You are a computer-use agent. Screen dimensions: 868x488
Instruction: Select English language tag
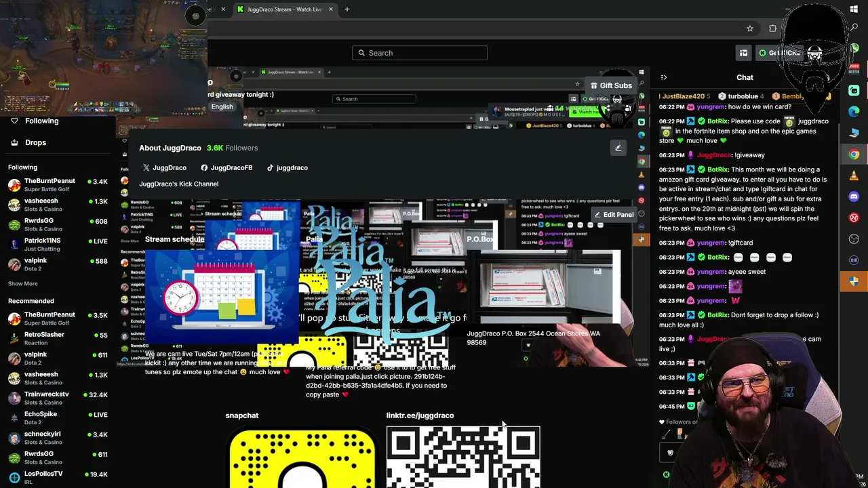(222, 107)
